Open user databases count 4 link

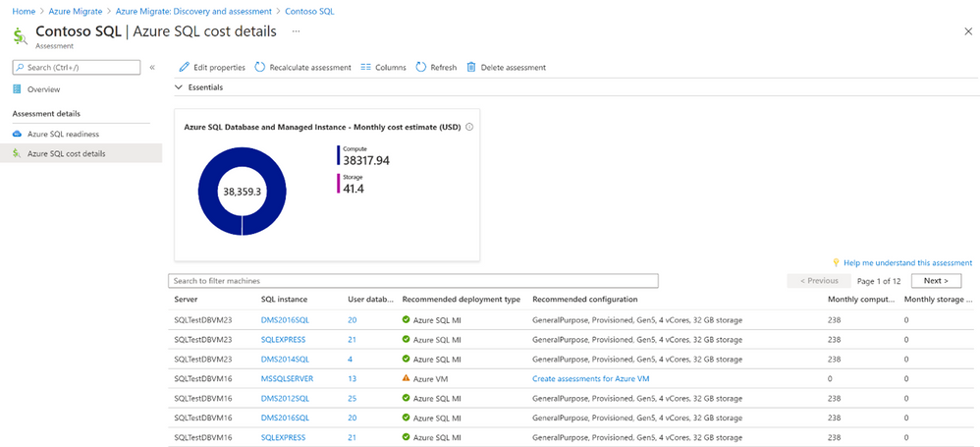coord(350,359)
